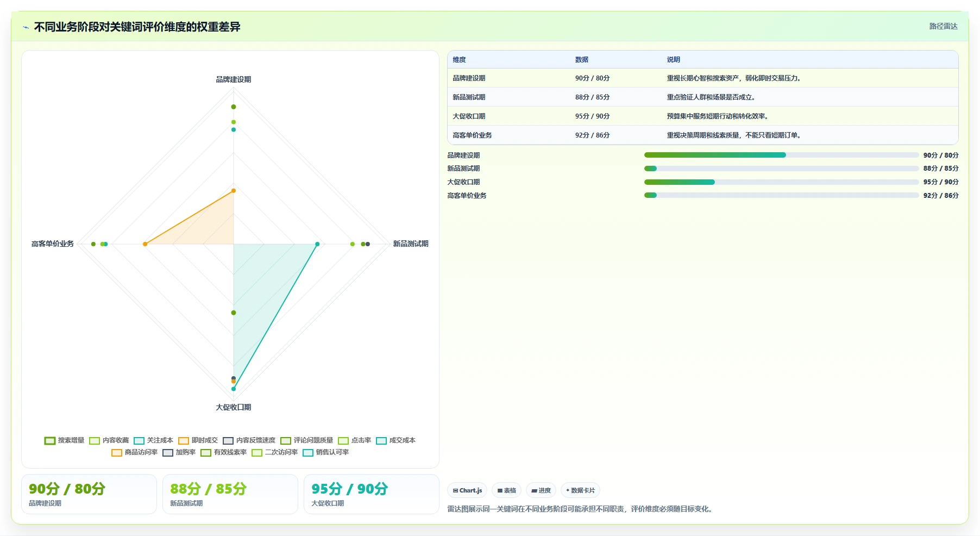Click the 新品测试期 progress bar
The image size is (980, 536).
[x=781, y=169]
